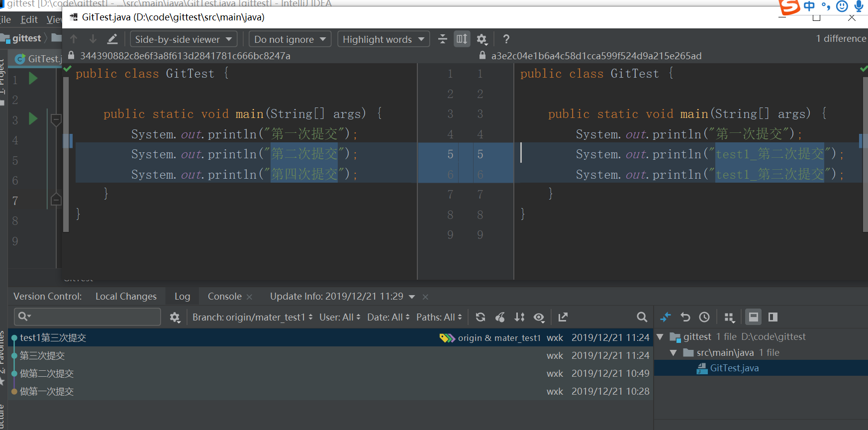868x430 pixels.
Task: Switch to Local Changes tab
Action: pos(126,296)
